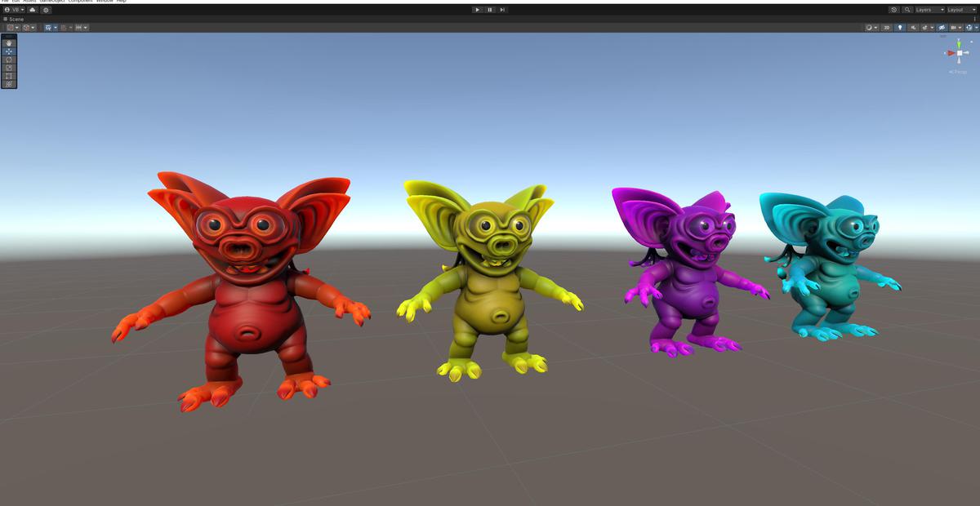Select the Scale tool
This screenshot has width=980, height=506.
point(9,68)
